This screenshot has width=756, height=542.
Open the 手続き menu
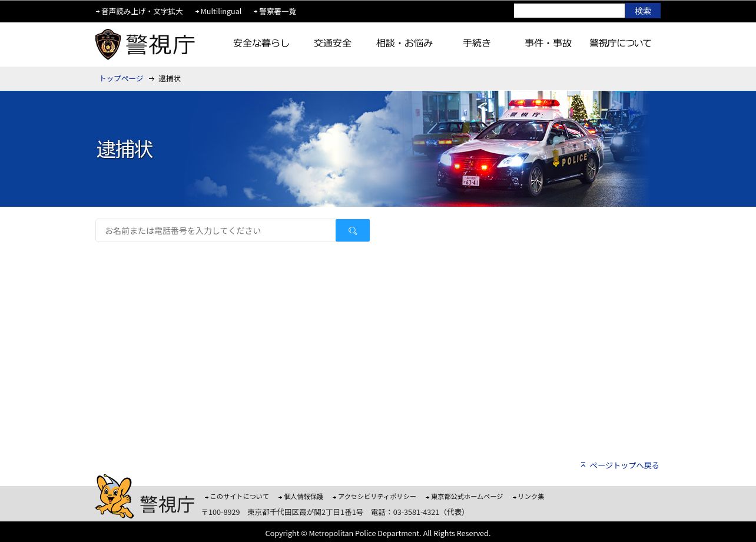coord(476,43)
